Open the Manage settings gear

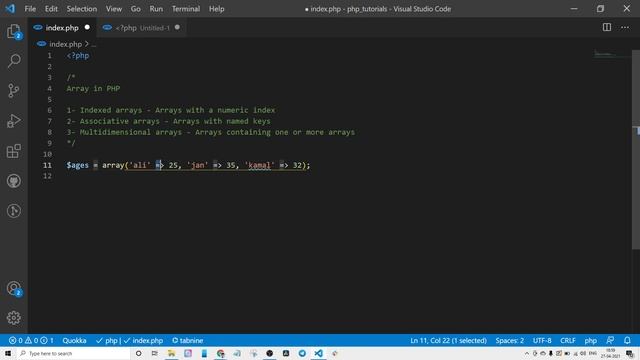[x=13, y=318]
